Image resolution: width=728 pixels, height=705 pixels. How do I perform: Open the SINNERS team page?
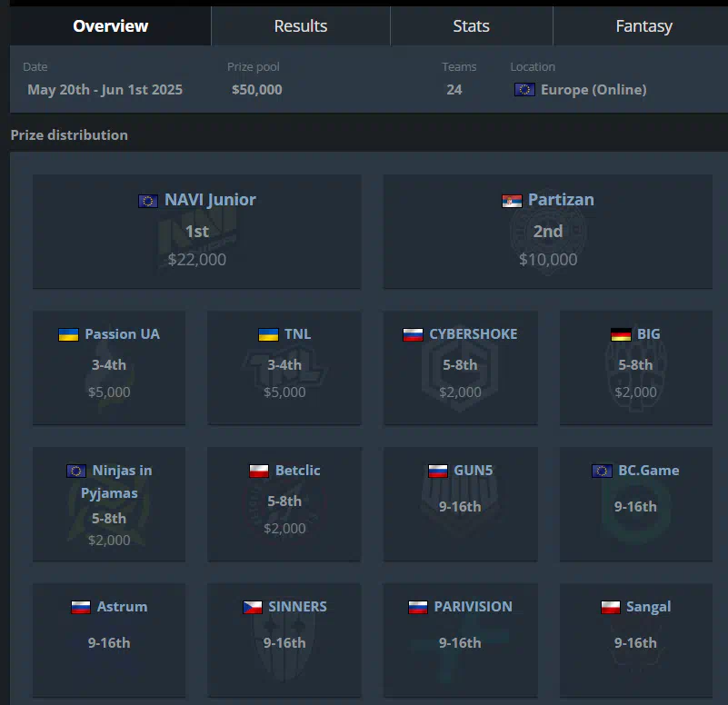coord(297,607)
